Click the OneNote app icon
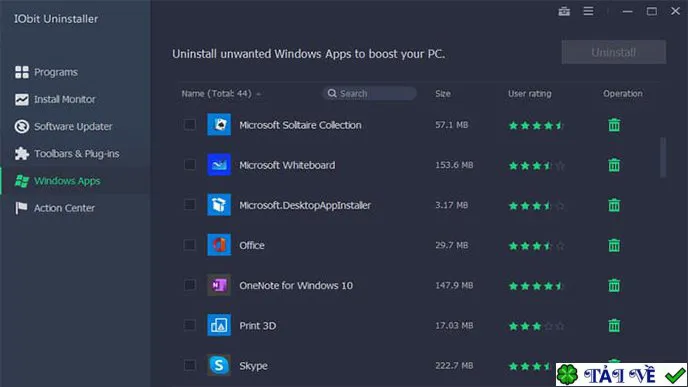 pos(219,285)
